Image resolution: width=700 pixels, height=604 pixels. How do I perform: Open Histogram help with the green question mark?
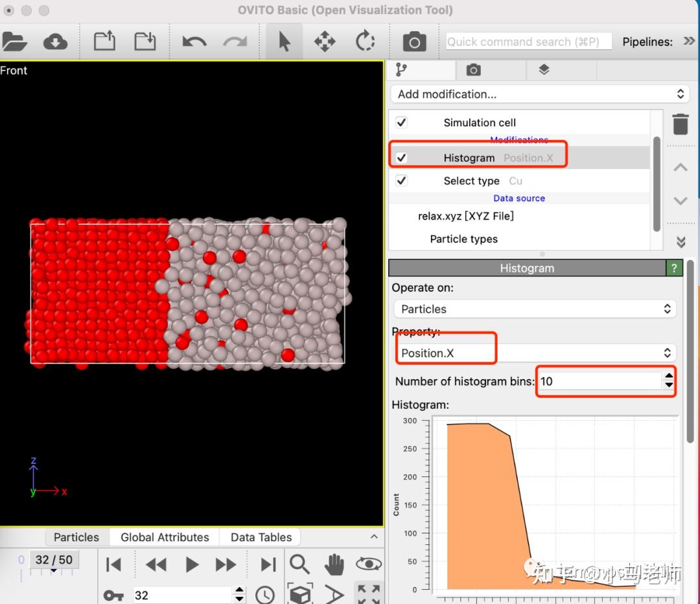[673, 268]
